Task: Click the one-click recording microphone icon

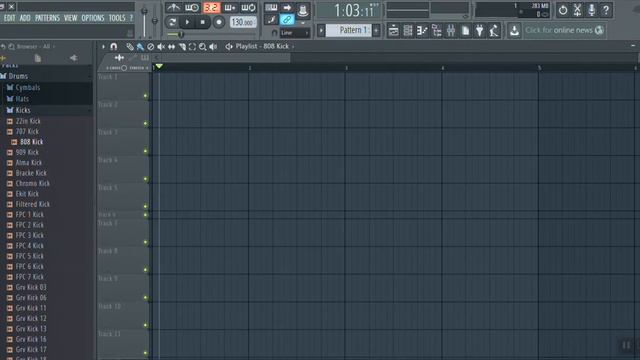Action: click(x=591, y=10)
